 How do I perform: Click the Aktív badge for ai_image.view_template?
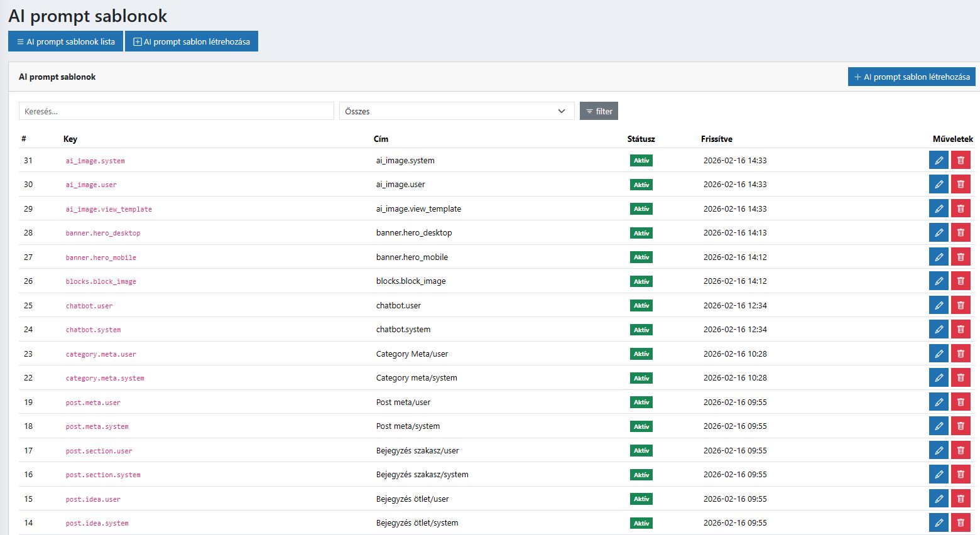tap(641, 209)
